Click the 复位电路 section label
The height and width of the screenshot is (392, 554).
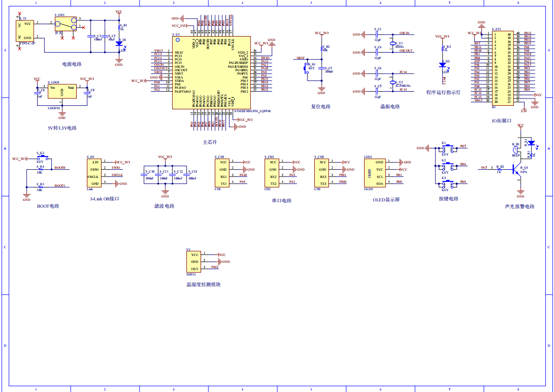321,107
